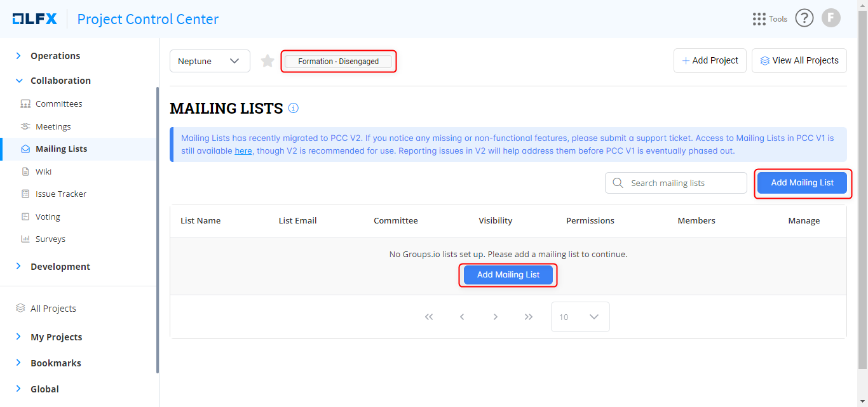This screenshot has width=868, height=407.
Task: Open Issue Tracker in the sidebar
Action: (60, 194)
